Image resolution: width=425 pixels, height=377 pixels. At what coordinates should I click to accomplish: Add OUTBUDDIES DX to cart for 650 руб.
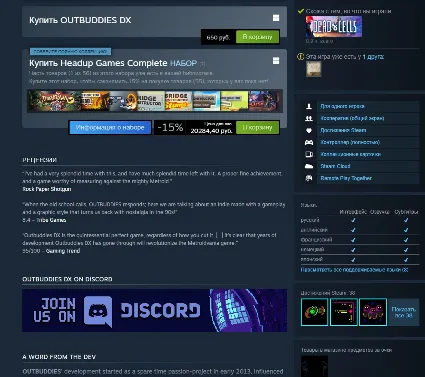click(x=257, y=37)
